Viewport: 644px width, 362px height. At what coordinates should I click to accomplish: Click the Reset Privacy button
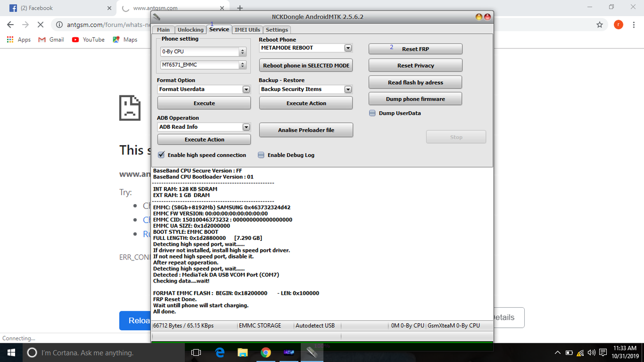[416, 65]
